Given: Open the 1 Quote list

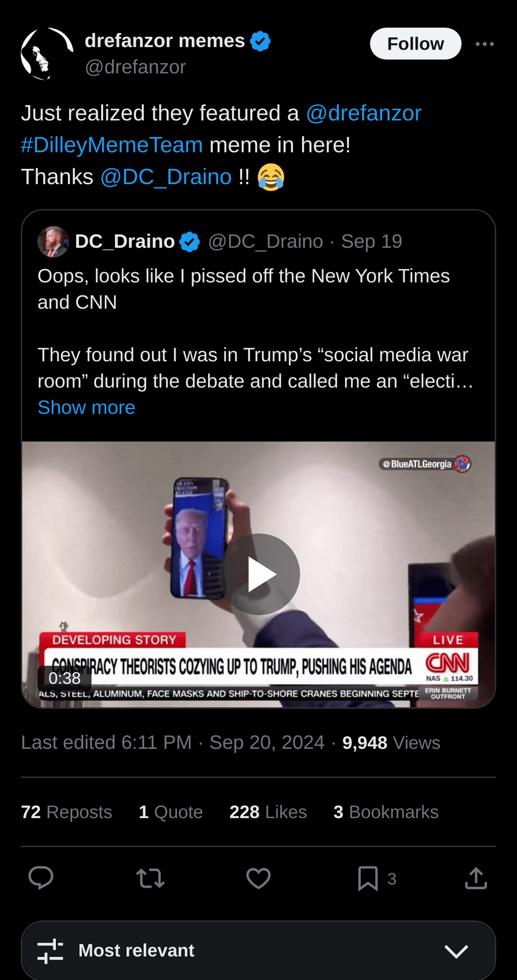Looking at the screenshot, I should (x=171, y=812).
